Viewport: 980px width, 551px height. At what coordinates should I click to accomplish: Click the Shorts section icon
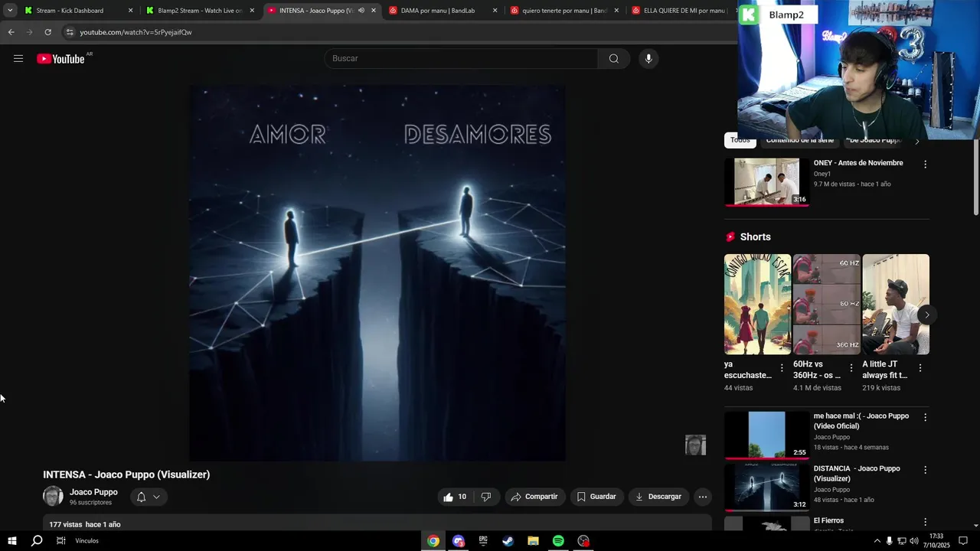tap(730, 237)
